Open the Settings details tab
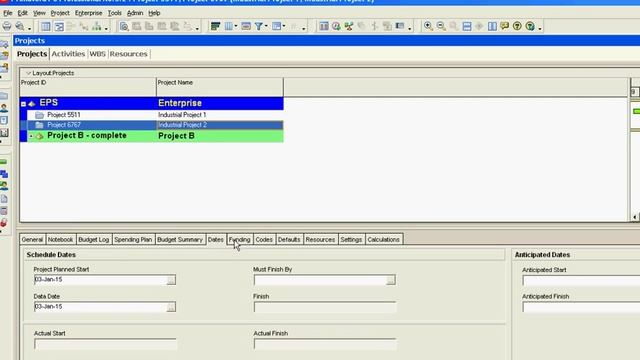Viewport: 640px width, 360px height. 351,240
